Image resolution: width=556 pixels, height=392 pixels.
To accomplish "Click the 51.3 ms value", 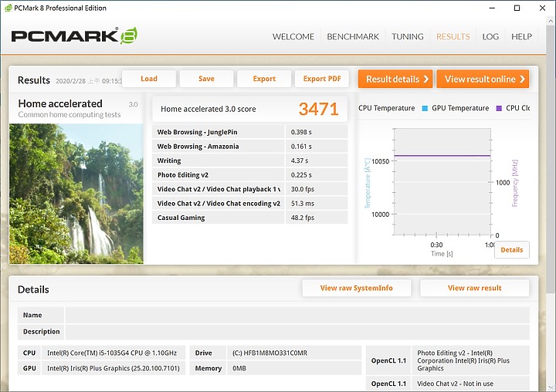I will pos(303,204).
